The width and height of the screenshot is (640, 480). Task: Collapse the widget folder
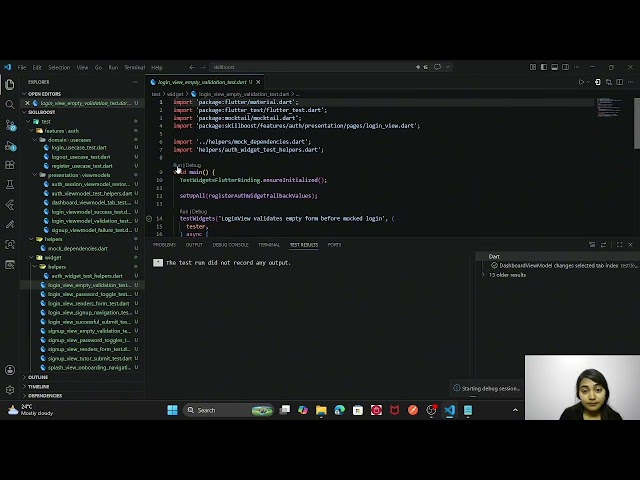click(x=53, y=258)
